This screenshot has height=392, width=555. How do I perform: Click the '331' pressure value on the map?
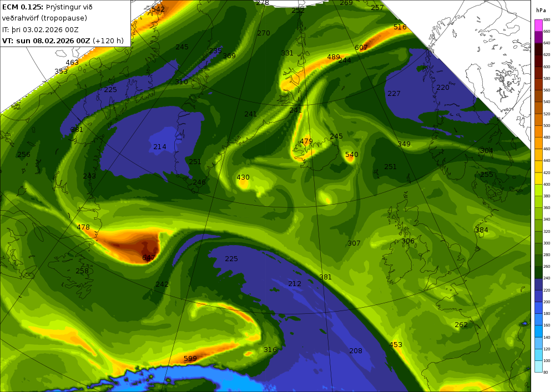pos(287,53)
